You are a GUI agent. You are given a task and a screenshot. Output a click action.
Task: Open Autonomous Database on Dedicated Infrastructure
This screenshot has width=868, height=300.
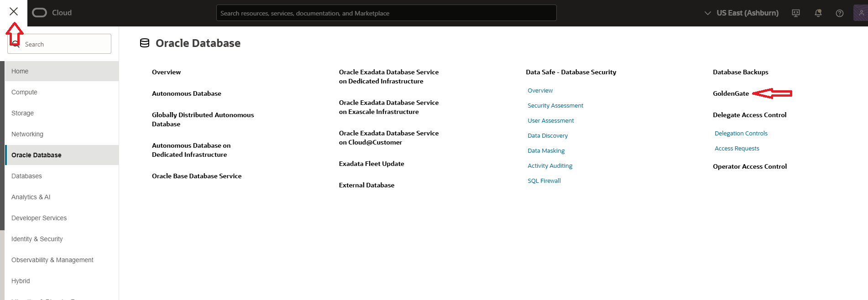191,150
